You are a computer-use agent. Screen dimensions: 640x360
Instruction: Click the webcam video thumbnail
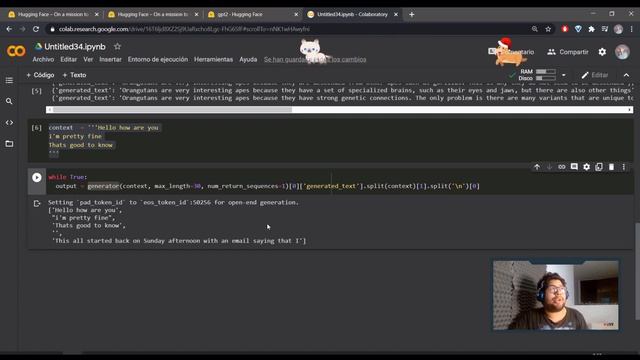coord(556,295)
